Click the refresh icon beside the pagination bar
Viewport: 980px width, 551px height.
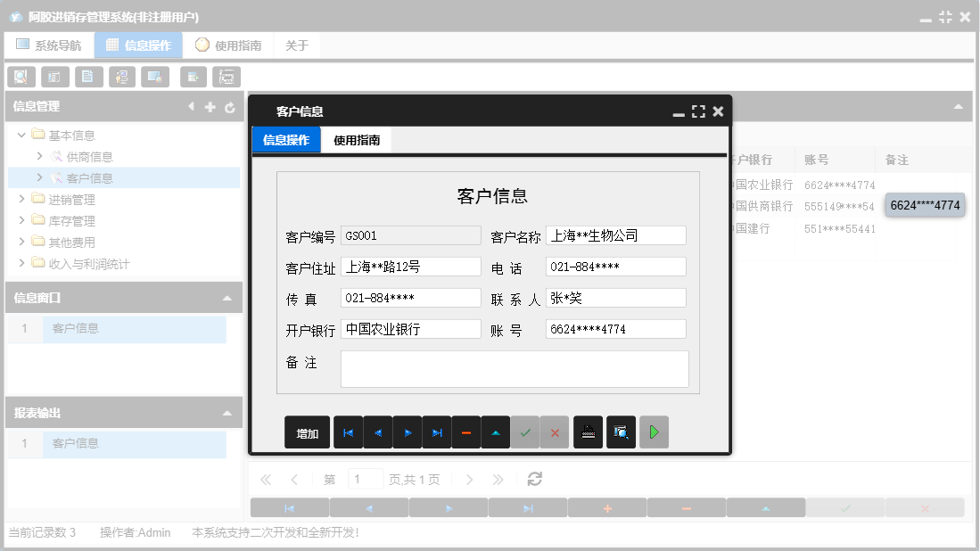[x=532, y=479]
